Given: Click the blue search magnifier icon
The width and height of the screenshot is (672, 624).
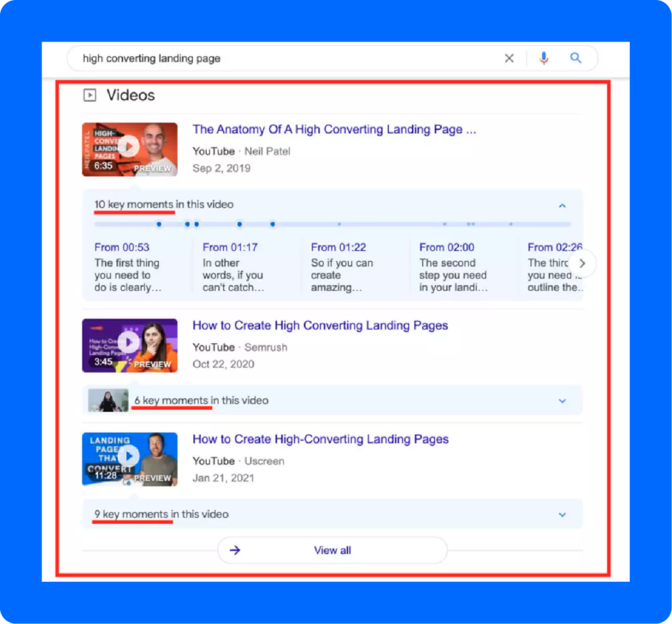Looking at the screenshot, I should [x=575, y=58].
